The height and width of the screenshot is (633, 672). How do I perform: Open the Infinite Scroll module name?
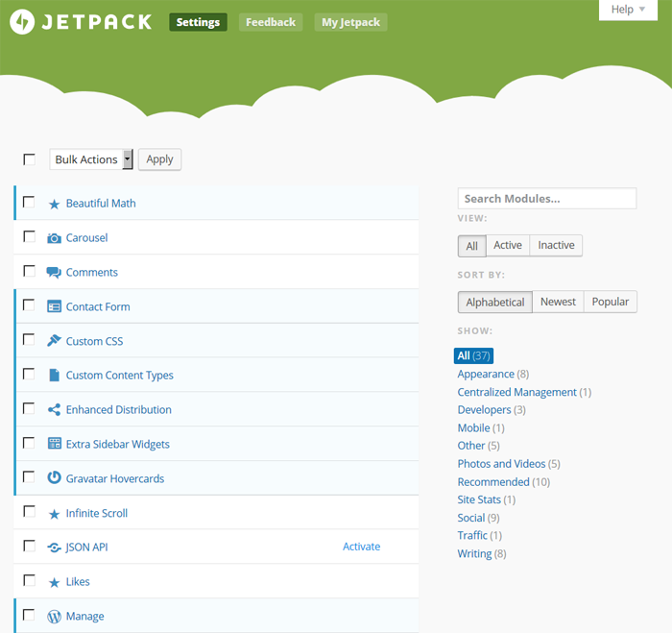[96, 513]
